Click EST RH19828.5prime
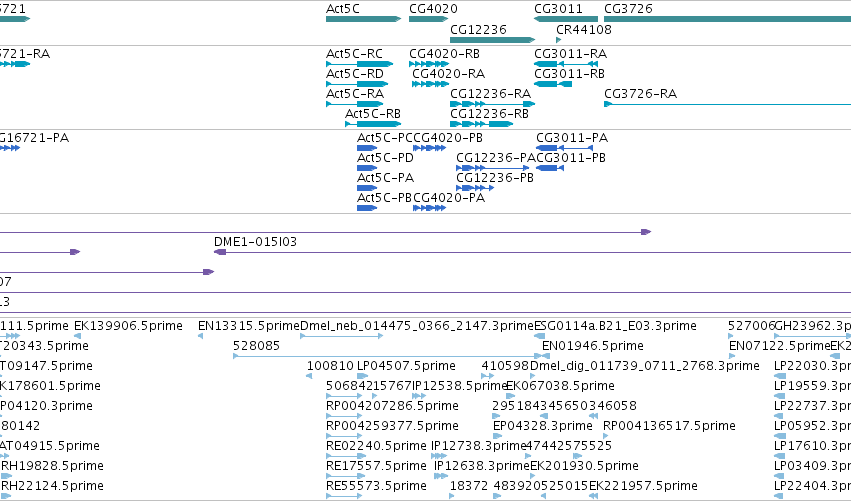 click(x=52, y=466)
